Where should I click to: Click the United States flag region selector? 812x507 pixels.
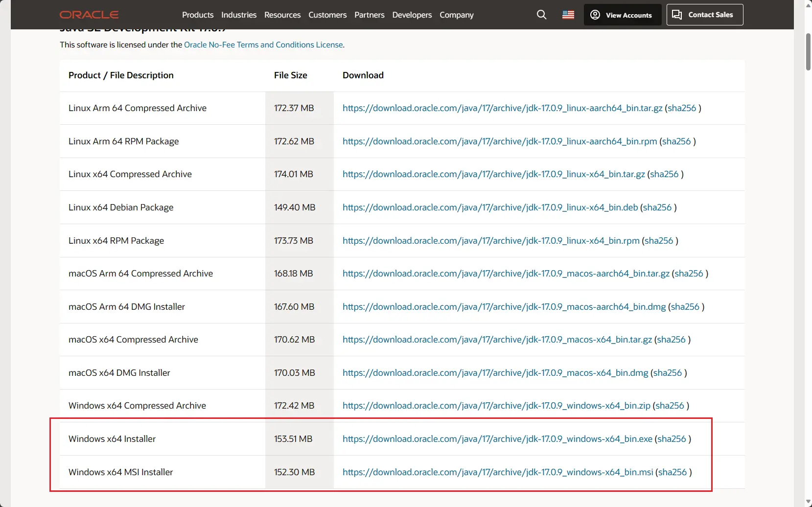coord(568,15)
